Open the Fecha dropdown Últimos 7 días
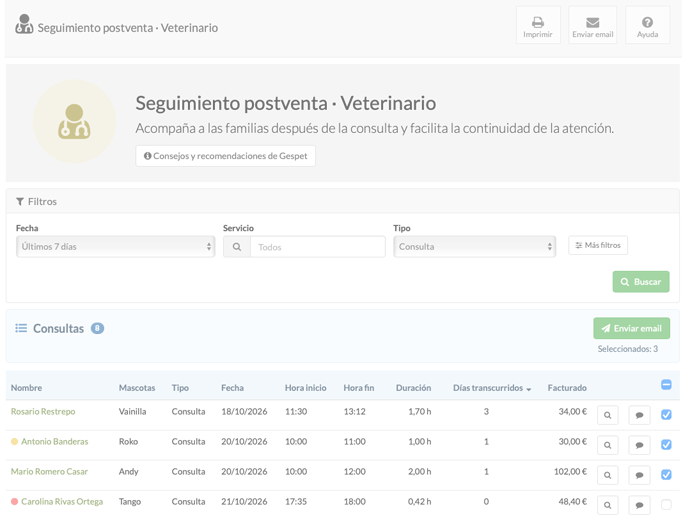 click(116, 247)
